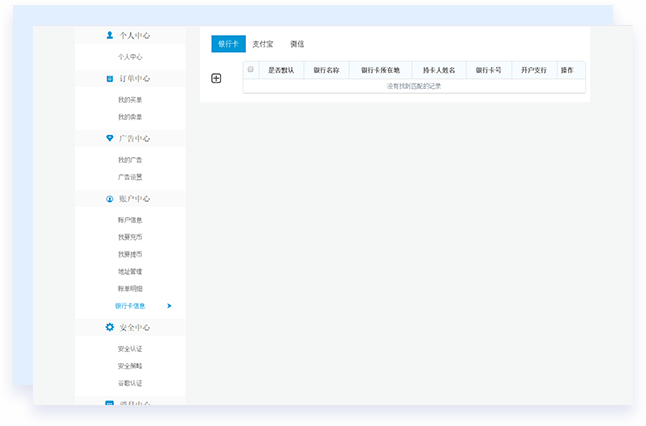Click the add bank card plus icon
This screenshot has height=426, width=646.
point(216,78)
